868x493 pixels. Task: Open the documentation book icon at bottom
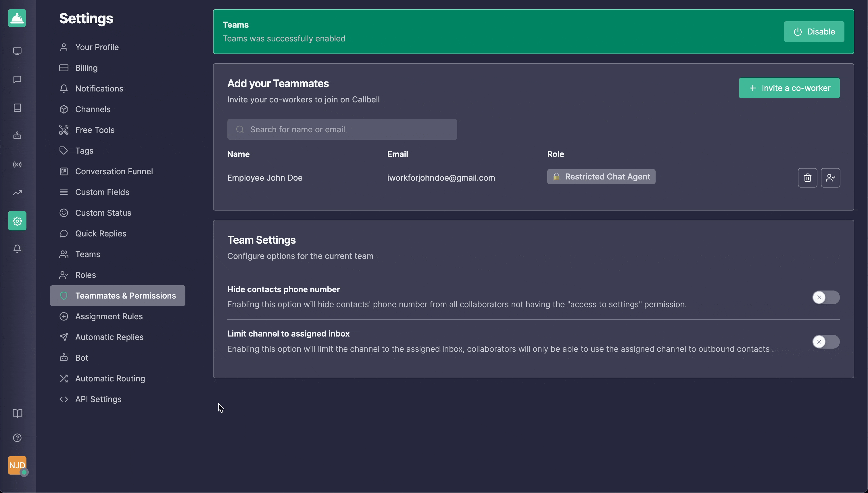(x=17, y=413)
